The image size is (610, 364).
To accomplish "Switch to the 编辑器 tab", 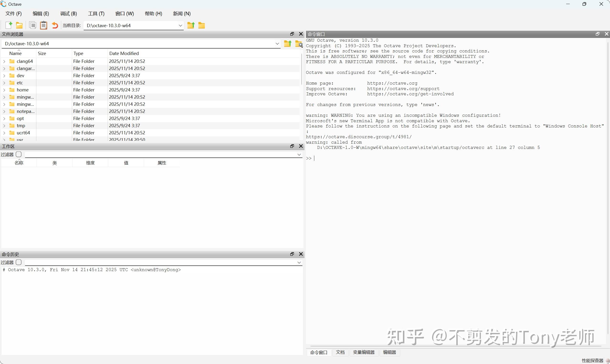I will click(x=390, y=352).
